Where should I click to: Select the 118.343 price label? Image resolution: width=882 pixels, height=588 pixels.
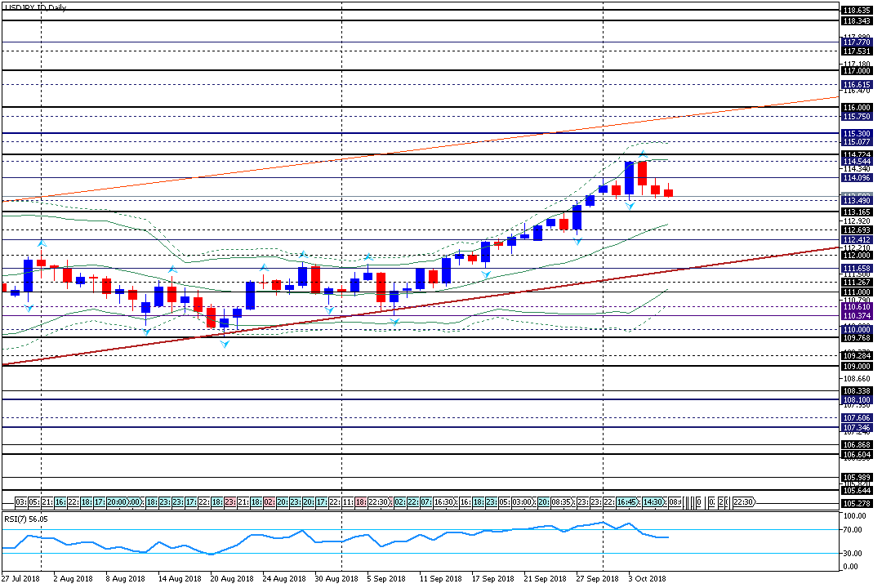pyautogui.click(x=857, y=20)
